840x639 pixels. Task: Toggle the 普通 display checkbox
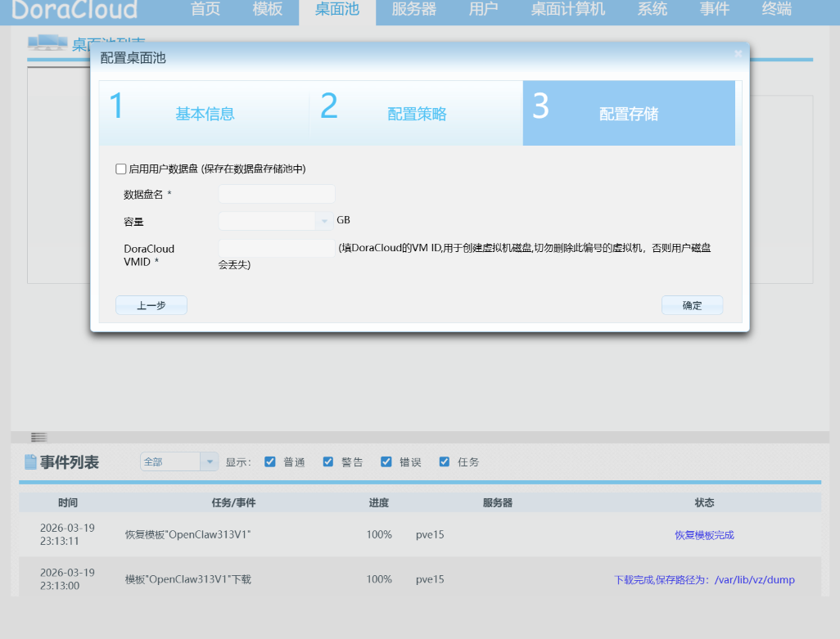click(270, 461)
